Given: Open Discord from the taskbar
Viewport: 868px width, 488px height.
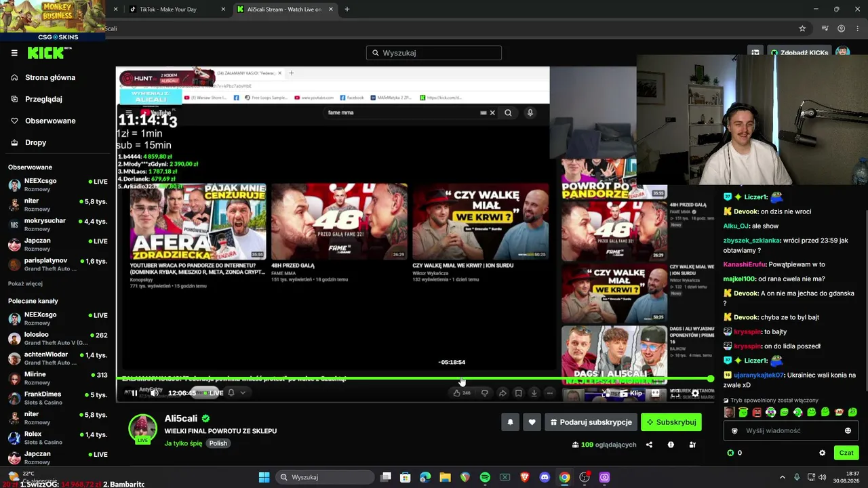Looking at the screenshot, I should click(545, 477).
